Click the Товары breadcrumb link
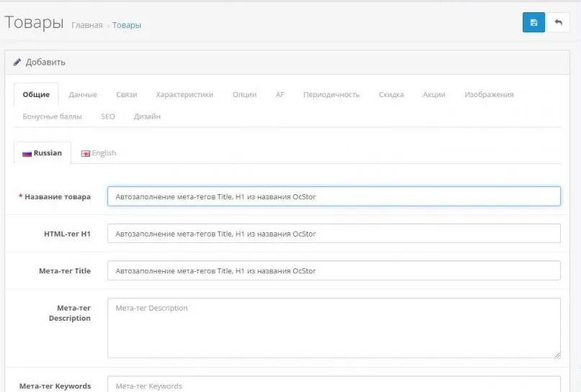 point(127,25)
